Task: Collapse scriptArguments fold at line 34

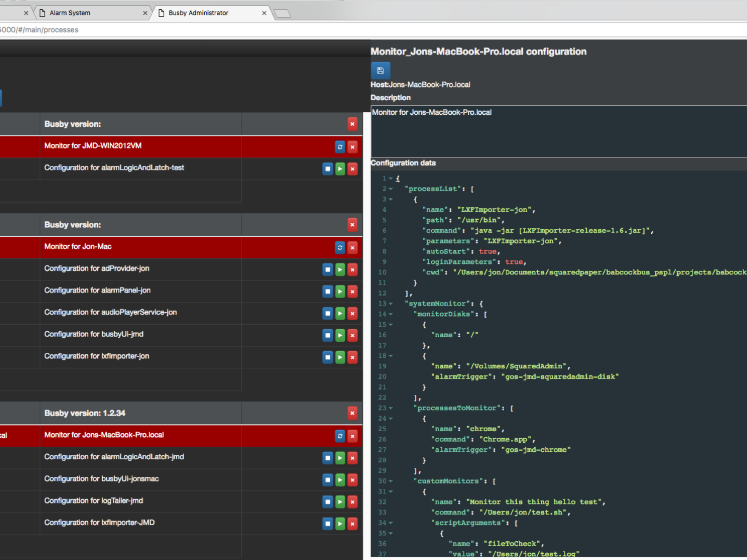Action: 391,523
